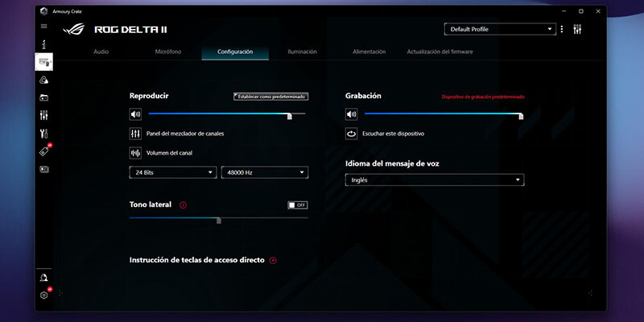Maximize the Armoury Crate window

tap(580, 11)
